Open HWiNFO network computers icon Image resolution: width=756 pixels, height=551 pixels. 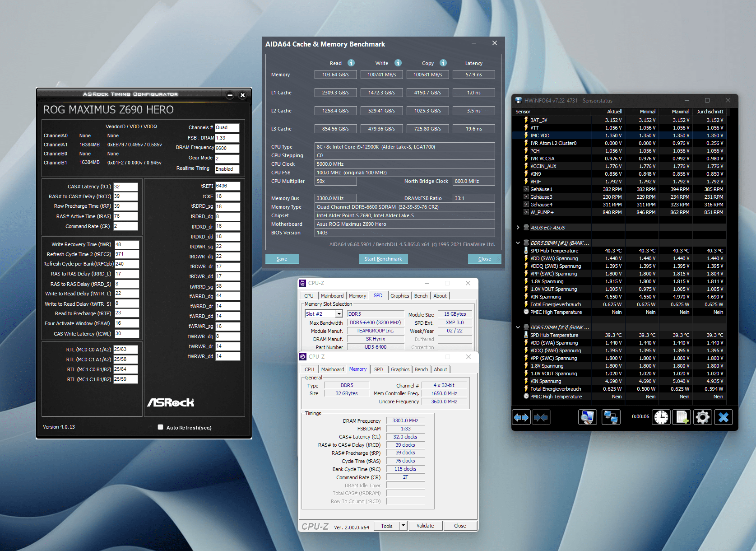[611, 417]
